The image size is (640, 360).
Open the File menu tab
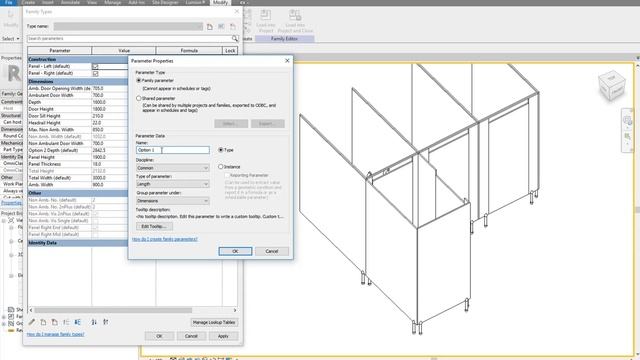click(x=9, y=2)
